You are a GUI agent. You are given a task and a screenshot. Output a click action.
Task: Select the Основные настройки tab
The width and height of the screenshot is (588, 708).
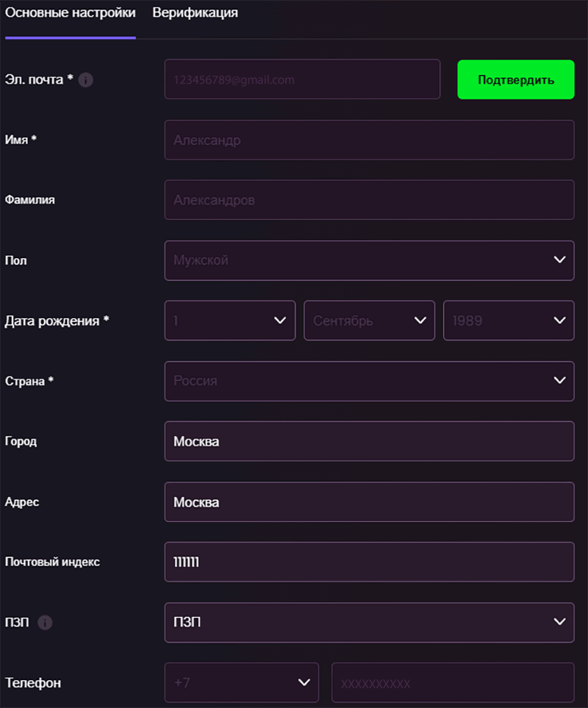pos(70,13)
